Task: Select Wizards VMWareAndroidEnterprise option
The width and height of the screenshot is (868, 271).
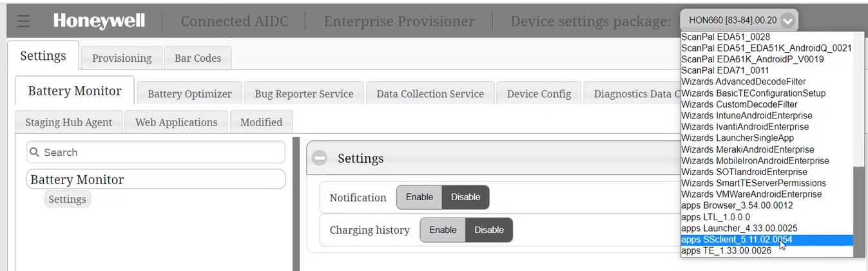Action: click(767, 194)
